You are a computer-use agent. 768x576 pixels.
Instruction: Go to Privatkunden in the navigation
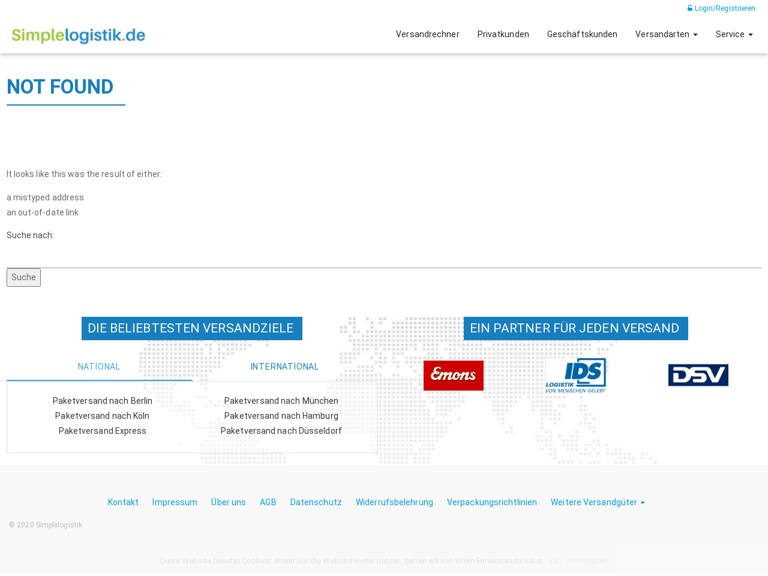503,34
